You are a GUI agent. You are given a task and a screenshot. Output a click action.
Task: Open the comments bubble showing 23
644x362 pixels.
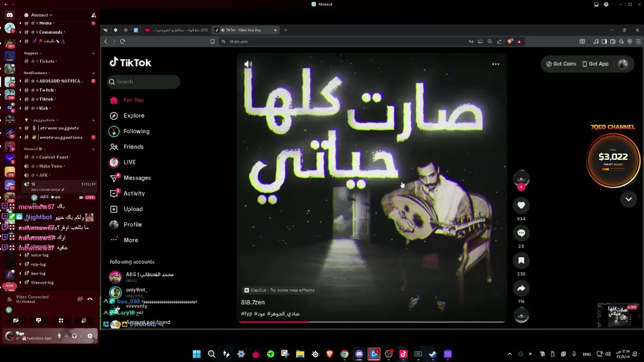(521, 233)
